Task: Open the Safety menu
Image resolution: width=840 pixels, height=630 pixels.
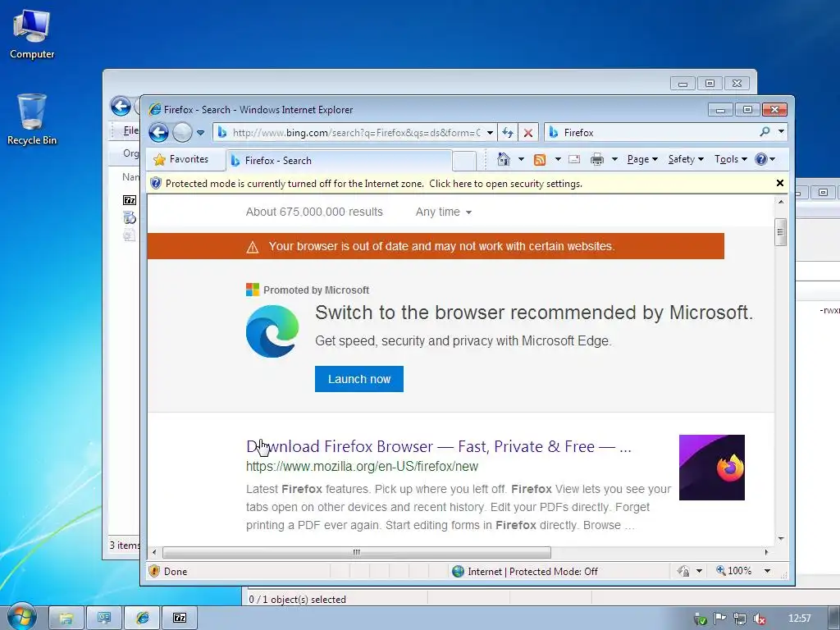Action: pos(686,159)
